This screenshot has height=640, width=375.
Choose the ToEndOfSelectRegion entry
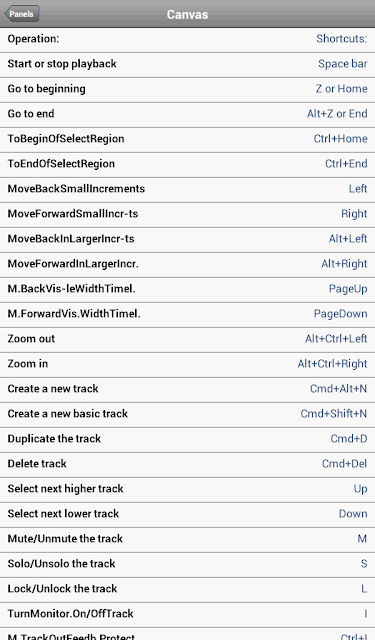click(187, 164)
